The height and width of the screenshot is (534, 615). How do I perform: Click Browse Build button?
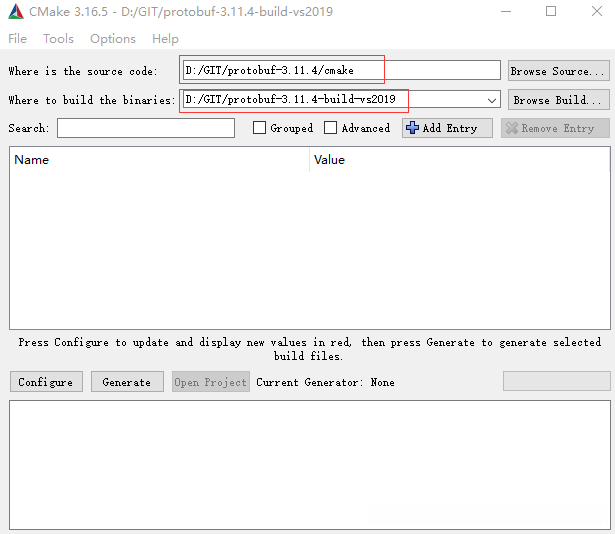(559, 100)
